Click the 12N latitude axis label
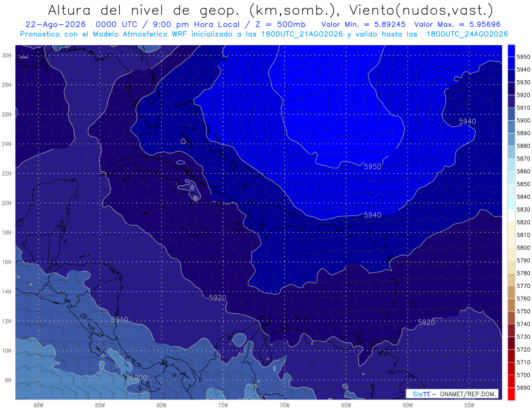The image size is (532, 411). pos(7,321)
